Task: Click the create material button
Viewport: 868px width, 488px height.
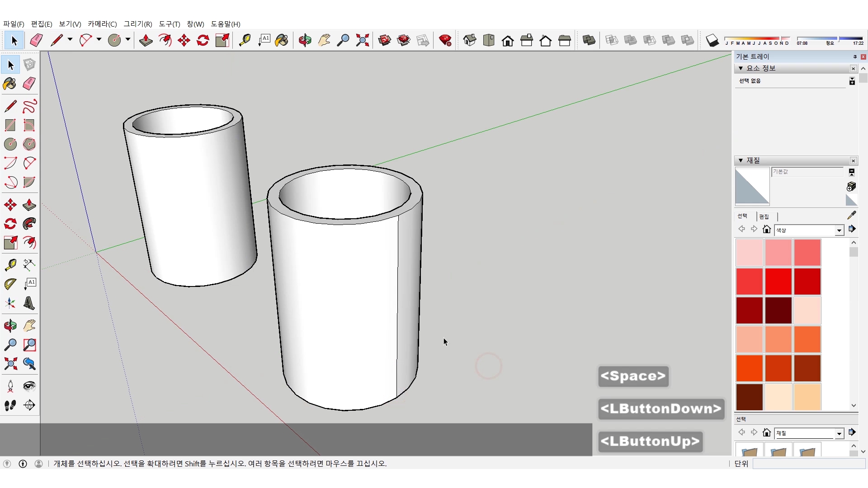Action: tap(851, 186)
